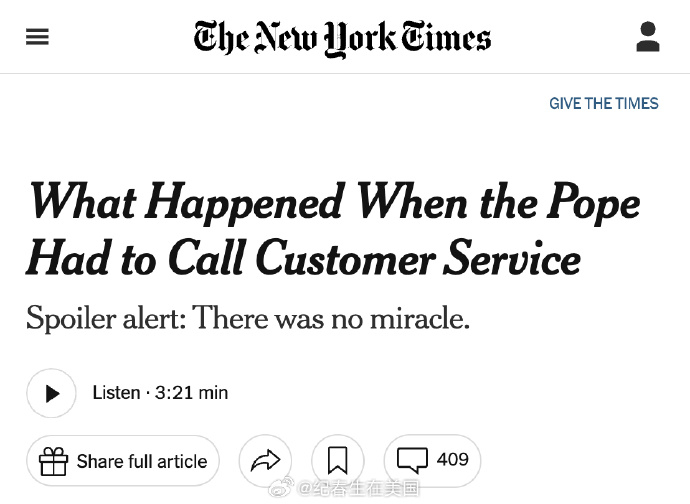Click the share arrow icon
This screenshot has height=504, width=690.
(265, 461)
